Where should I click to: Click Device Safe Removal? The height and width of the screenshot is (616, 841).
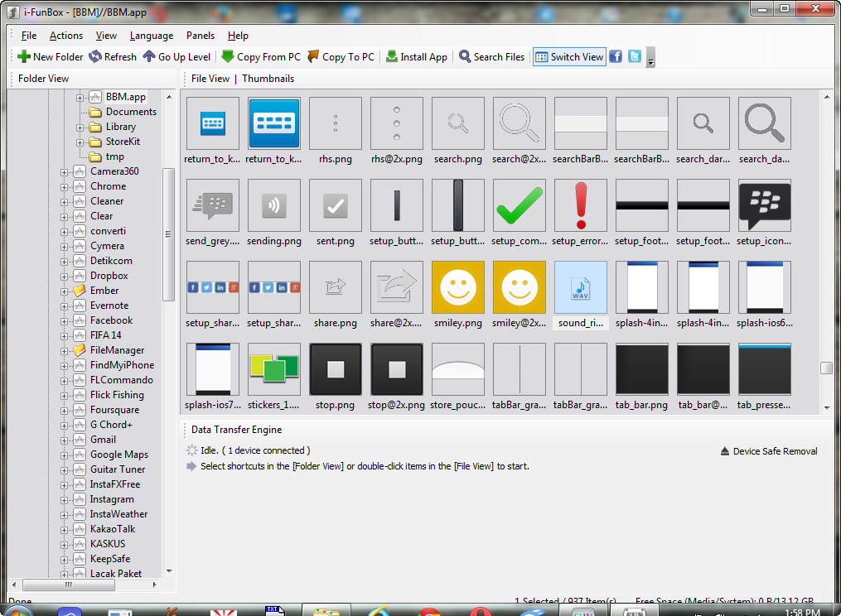768,451
